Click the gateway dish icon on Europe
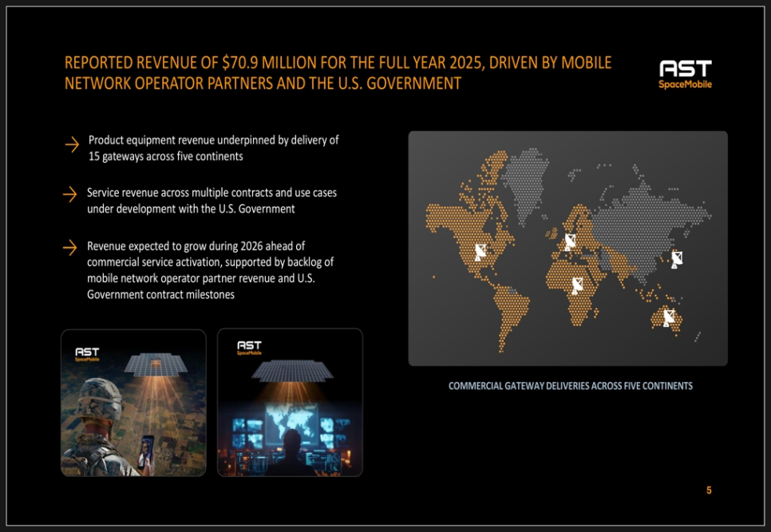This screenshot has height=532, width=771. 571,242
